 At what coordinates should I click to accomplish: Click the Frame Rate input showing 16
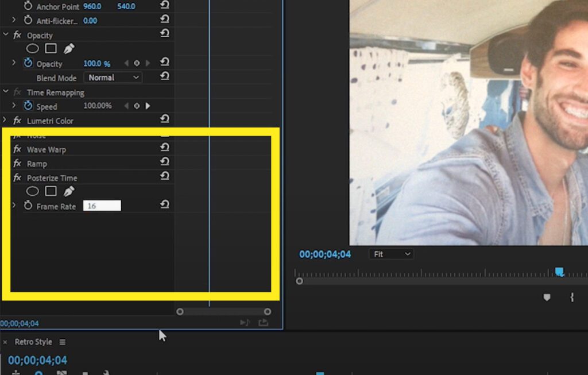(102, 205)
